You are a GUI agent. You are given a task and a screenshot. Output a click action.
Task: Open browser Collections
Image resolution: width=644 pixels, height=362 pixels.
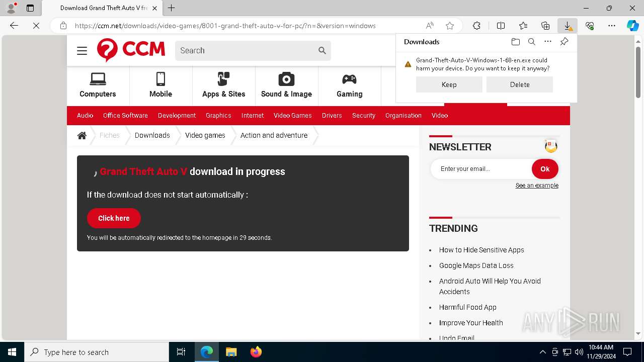(x=545, y=26)
